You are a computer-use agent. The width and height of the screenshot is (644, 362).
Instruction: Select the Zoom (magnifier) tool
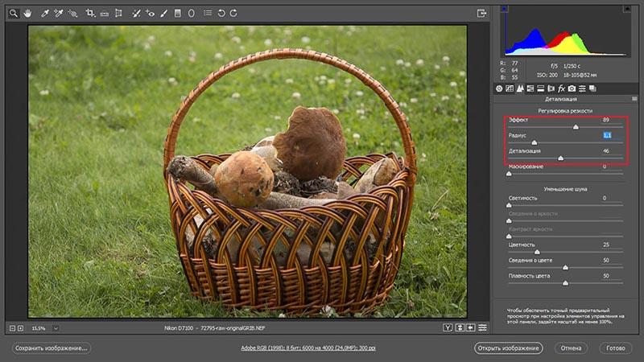tap(14, 13)
